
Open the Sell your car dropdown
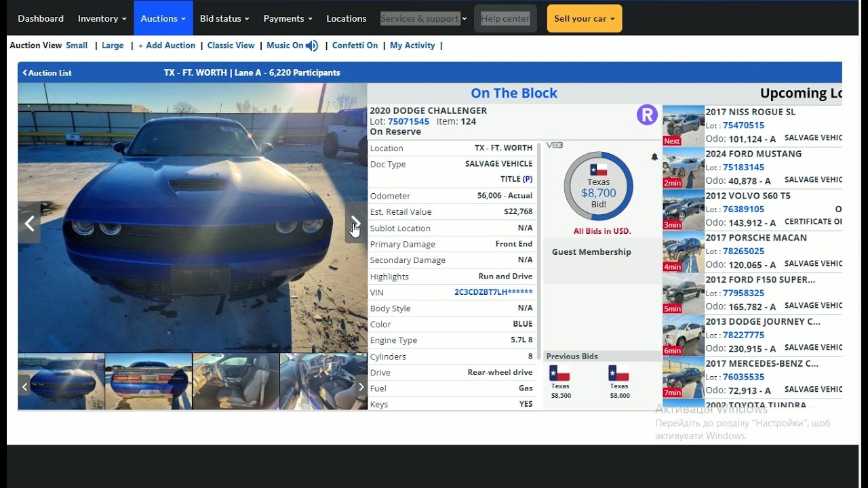pos(585,18)
